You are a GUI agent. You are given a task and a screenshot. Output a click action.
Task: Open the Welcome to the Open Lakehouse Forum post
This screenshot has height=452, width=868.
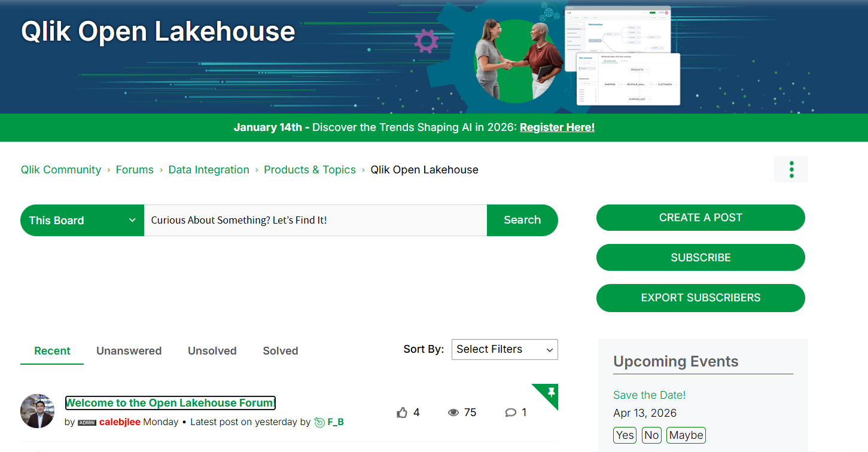point(170,403)
